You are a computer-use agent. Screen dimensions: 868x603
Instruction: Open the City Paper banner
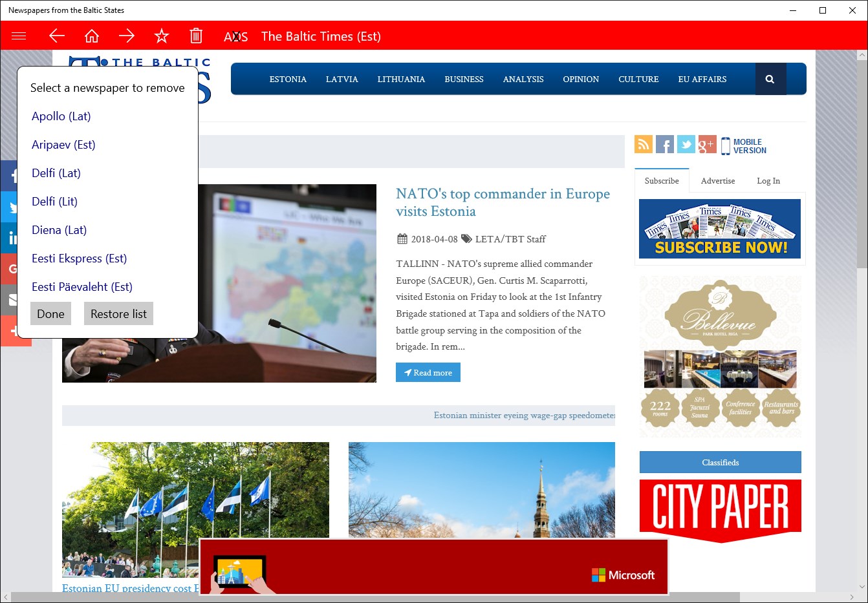coord(721,511)
